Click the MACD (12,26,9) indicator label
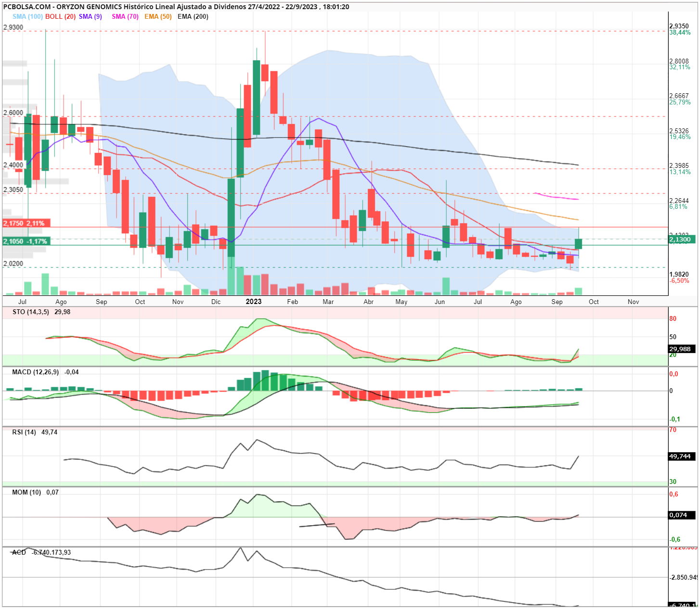Screen dimensions: 700x609 tap(36, 372)
